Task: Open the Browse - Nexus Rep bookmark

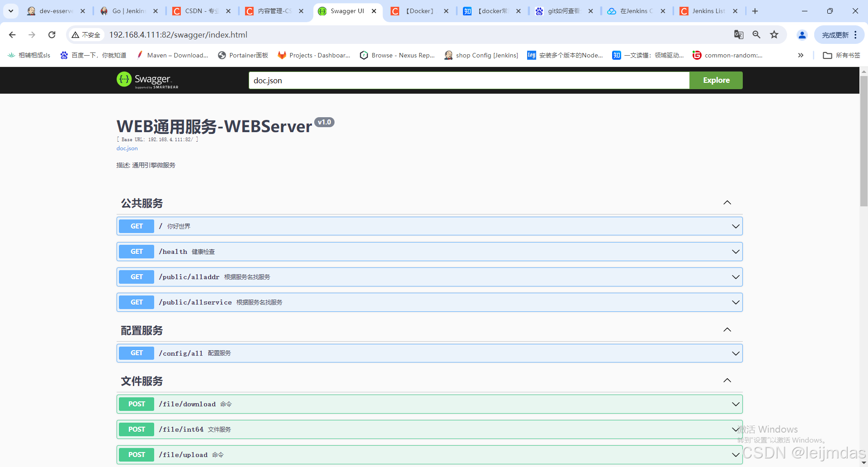Action: (x=397, y=55)
